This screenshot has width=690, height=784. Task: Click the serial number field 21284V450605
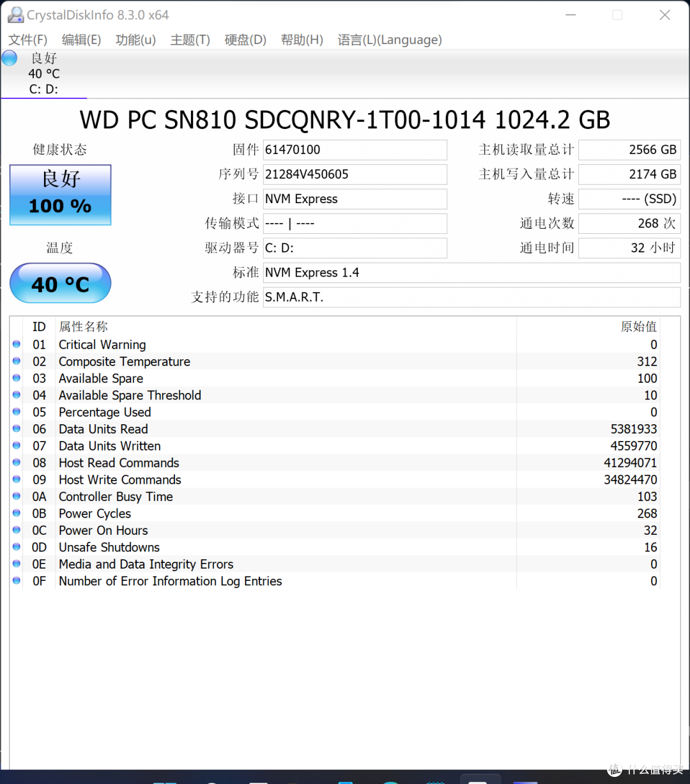355,174
